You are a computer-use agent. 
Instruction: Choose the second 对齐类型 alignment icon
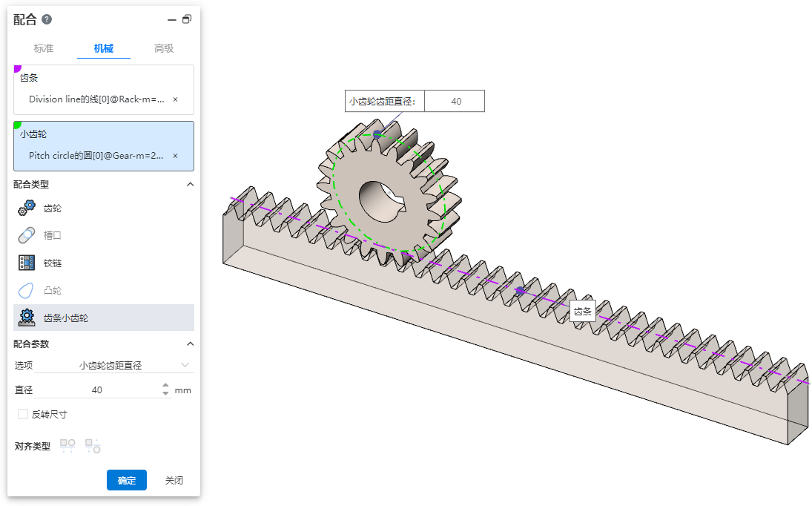[x=93, y=445]
